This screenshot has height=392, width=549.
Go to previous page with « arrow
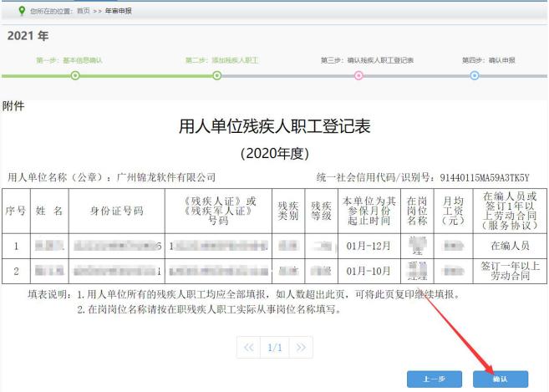coord(248,348)
